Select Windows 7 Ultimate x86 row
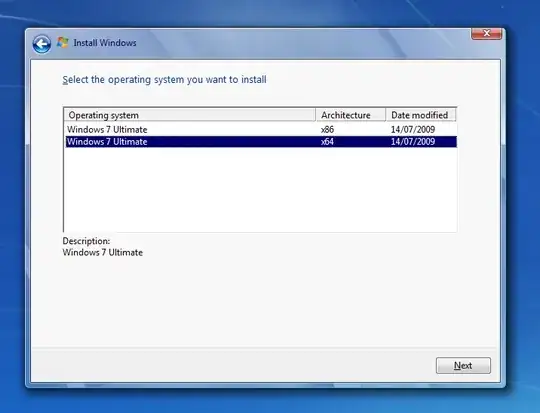The image size is (540, 413). 261,130
